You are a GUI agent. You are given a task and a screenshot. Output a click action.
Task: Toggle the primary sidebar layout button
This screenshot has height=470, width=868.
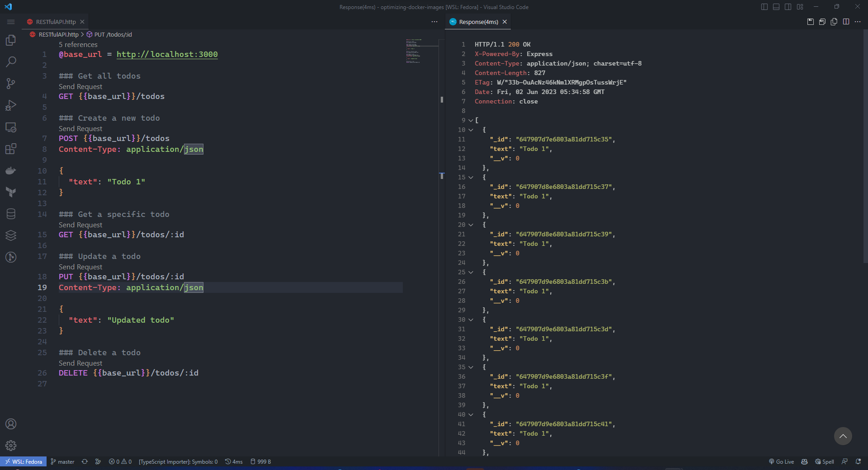pos(764,7)
